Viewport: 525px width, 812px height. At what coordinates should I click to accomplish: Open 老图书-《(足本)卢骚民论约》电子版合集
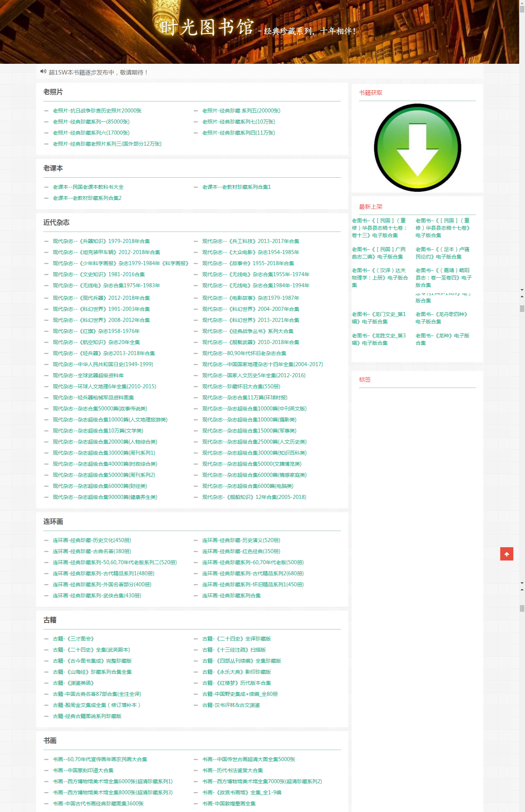pyautogui.click(x=442, y=253)
